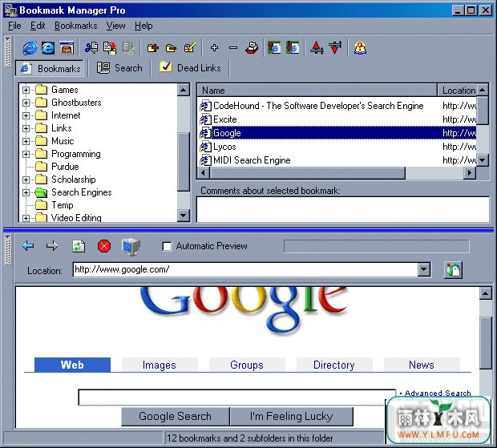Expand the Ghostbusters folder node
The image size is (497, 448).
tap(26, 103)
